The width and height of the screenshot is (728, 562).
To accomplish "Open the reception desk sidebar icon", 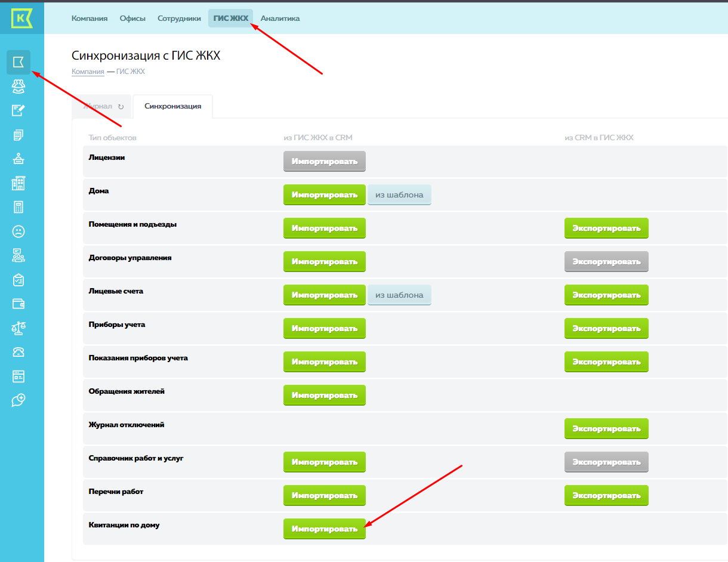I will tap(18, 159).
